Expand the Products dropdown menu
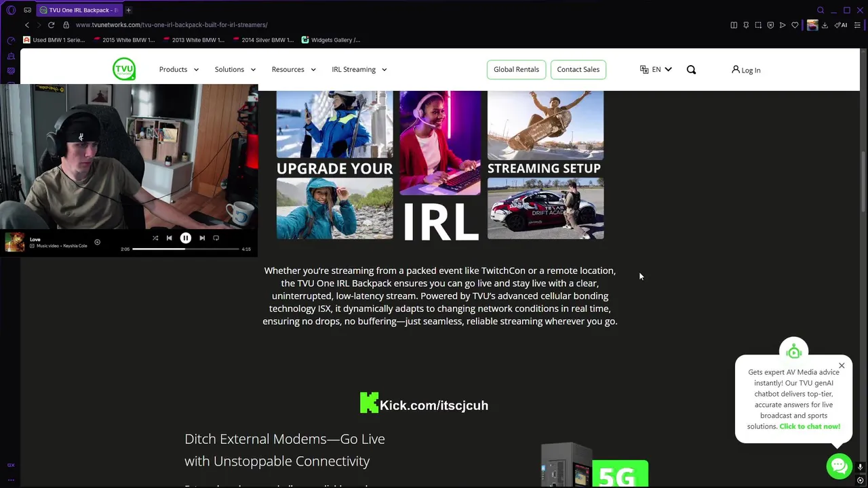This screenshot has width=868, height=488. [x=179, y=69]
